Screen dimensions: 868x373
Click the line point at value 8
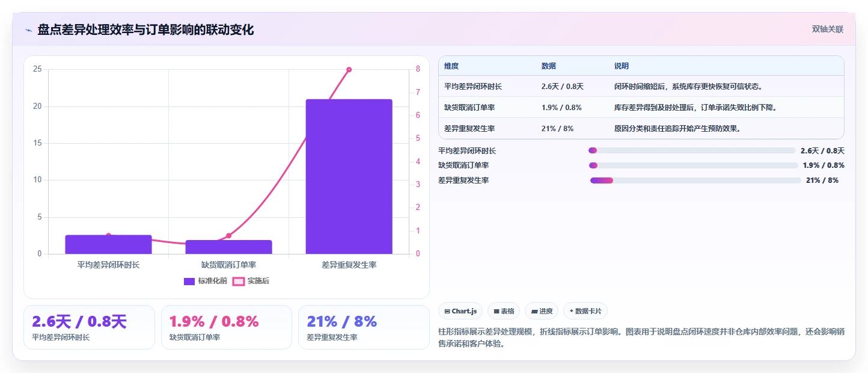pyautogui.click(x=349, y=70)
